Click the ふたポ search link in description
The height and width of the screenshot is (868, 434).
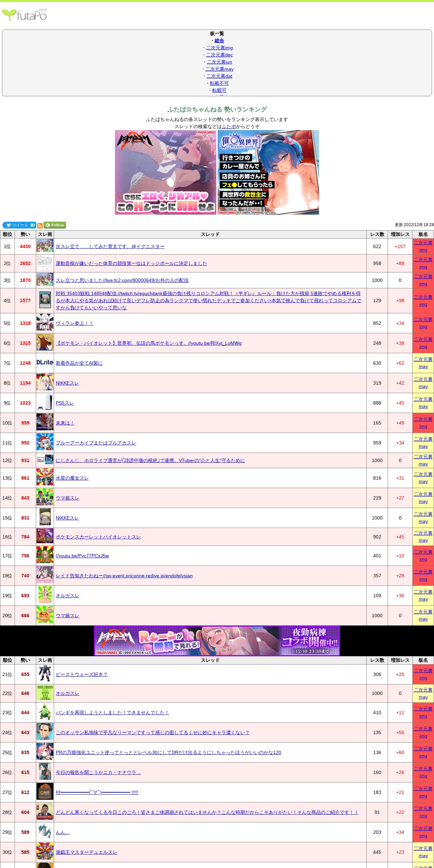(x=229, y=126)
